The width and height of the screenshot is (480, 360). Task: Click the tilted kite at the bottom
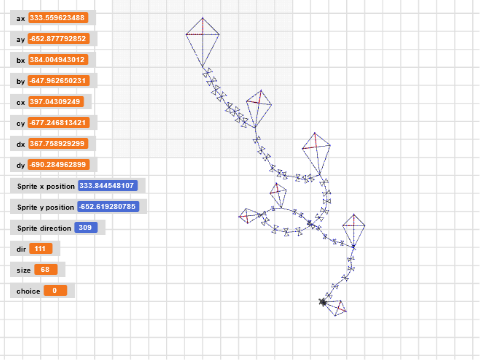click(x=336, y=307)
